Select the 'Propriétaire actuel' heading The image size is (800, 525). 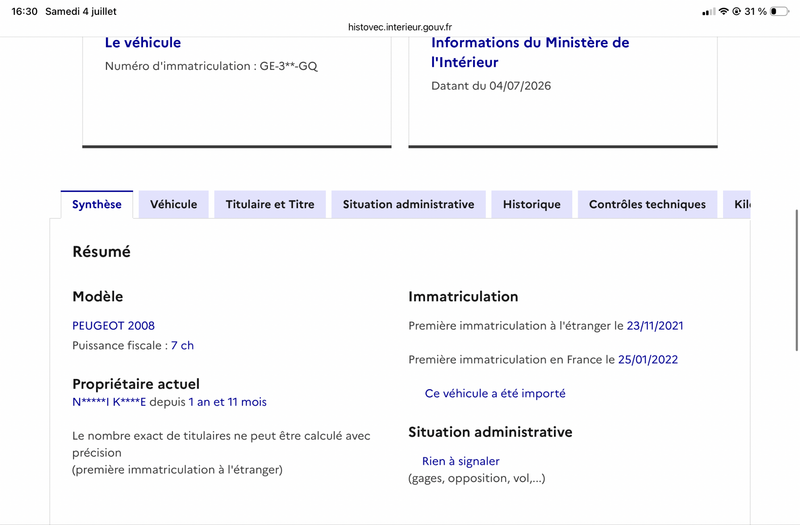tap(136, 384)
